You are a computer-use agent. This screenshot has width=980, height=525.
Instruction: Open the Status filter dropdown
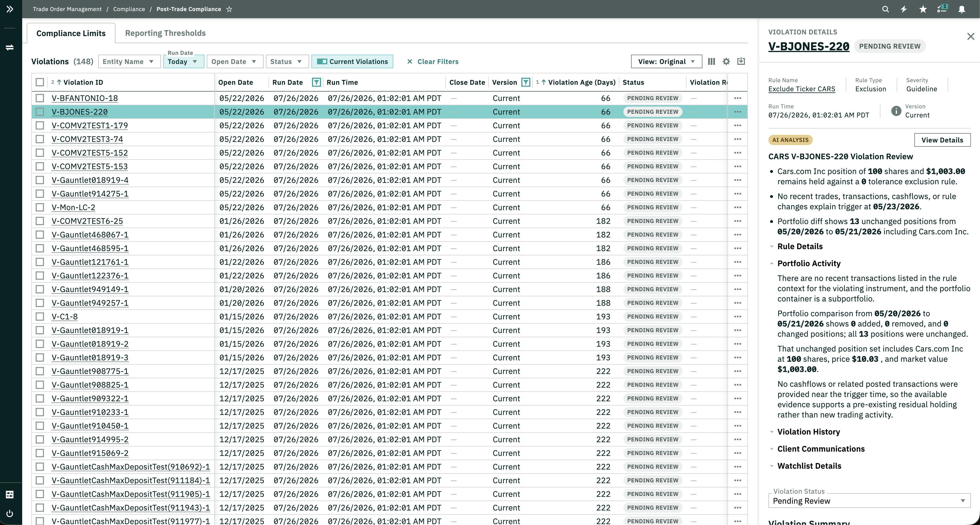pyautogui.click(x=287, y=62)
